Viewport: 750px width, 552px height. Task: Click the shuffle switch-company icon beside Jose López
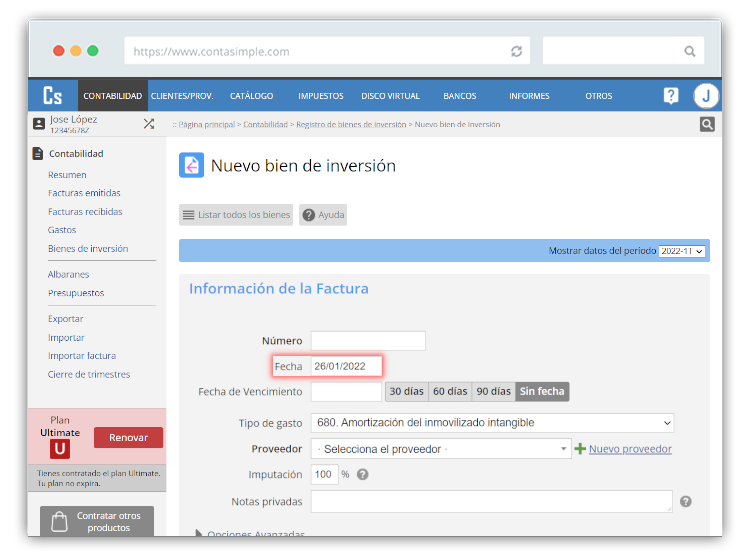[x=149, y=124]
